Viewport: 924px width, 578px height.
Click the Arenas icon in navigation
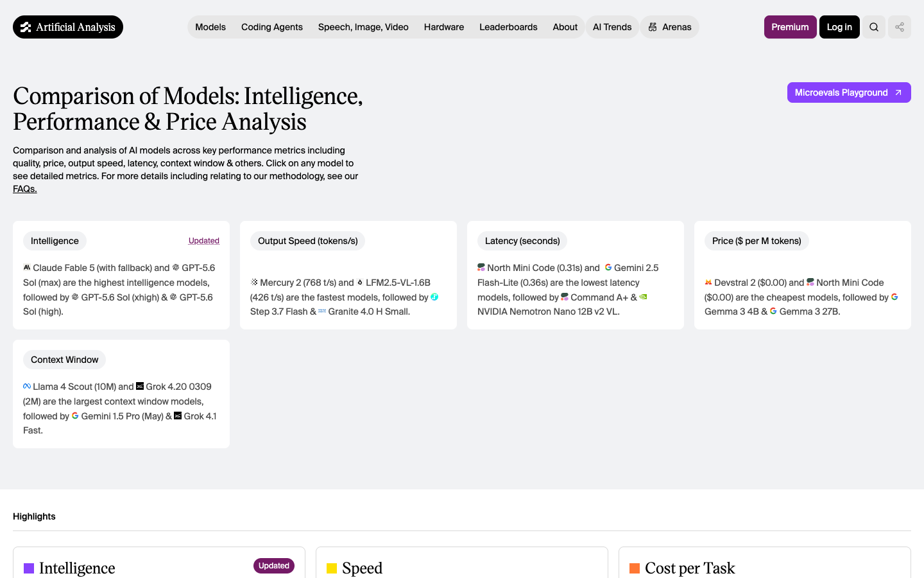pos(653,27)
